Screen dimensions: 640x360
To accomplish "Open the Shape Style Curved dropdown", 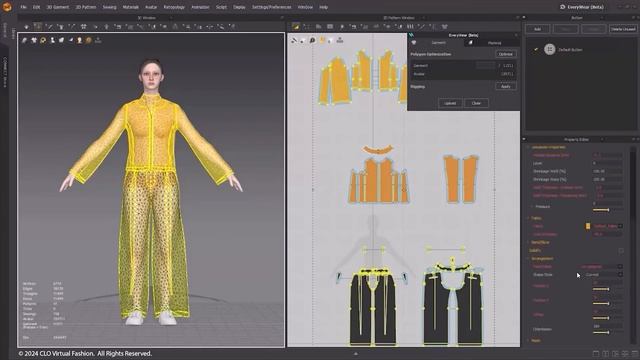I will 620,275.
